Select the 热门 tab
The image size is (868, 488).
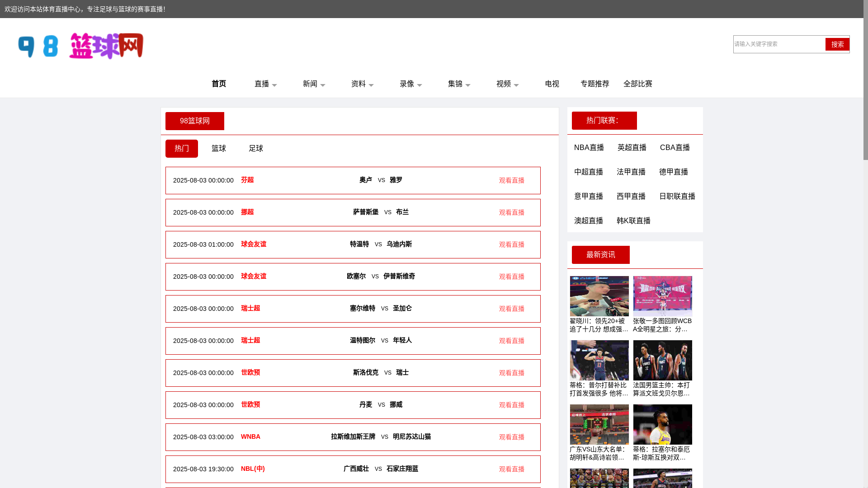click(x=182, y=149)
